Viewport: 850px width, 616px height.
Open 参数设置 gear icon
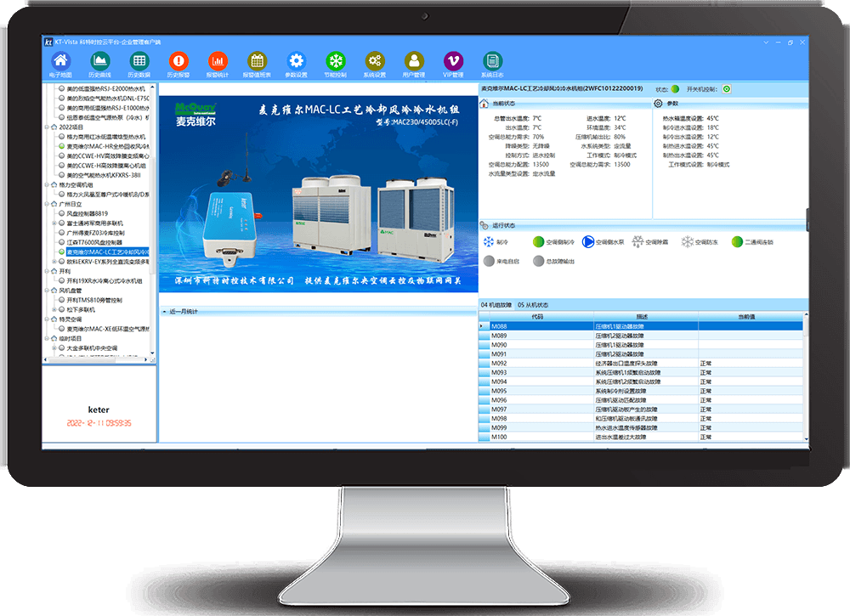coord(297,60)
